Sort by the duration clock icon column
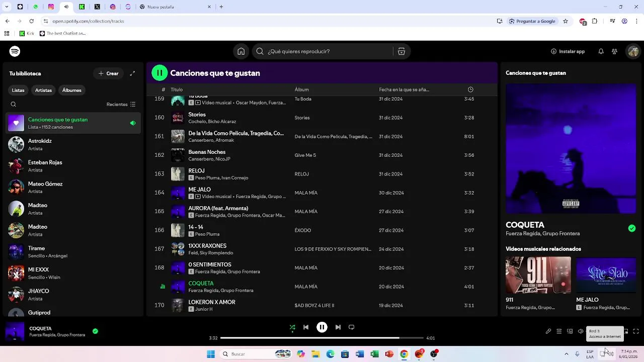This screenshot has height=362, width=644. click(470, 89)
